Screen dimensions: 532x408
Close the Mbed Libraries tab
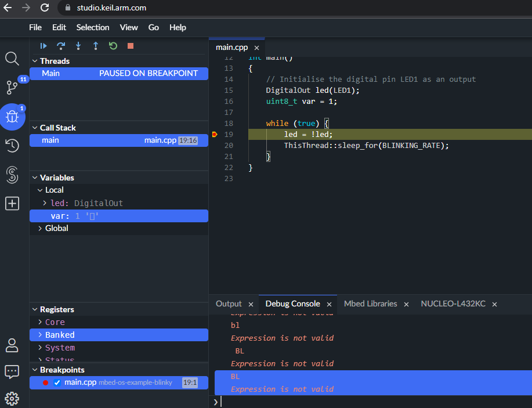[x=406, y=304]
